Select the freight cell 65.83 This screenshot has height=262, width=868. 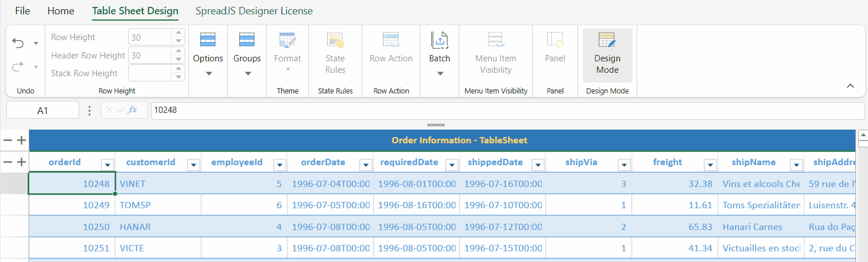point(675,227)
